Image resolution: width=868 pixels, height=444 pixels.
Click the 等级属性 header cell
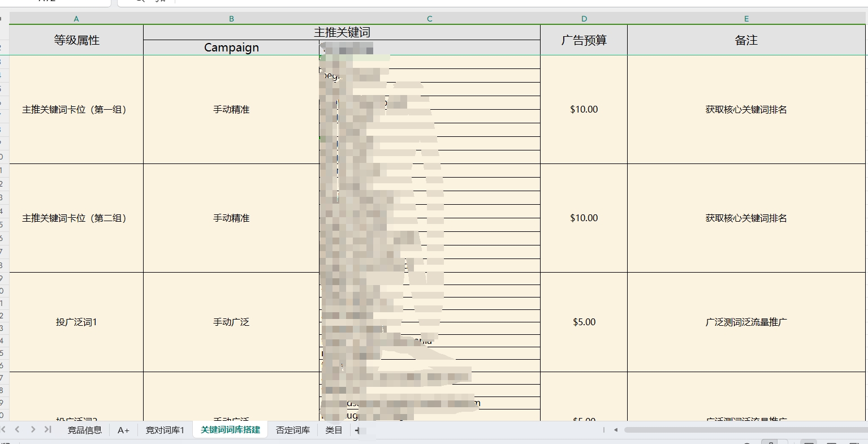click(76, 40)
